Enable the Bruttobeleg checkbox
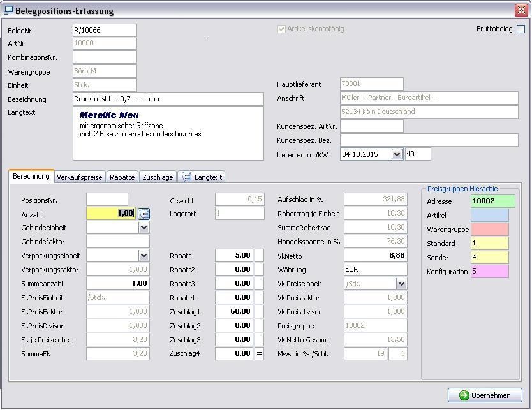Viewport: 532px width, 410px height. 521,29
